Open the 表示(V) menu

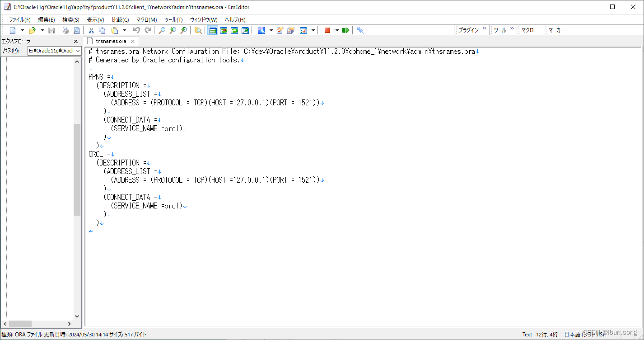coord(95,20)
